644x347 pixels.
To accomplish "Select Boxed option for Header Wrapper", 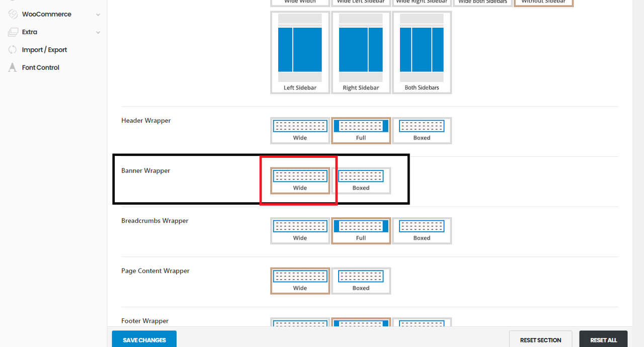I will (422, 130).
